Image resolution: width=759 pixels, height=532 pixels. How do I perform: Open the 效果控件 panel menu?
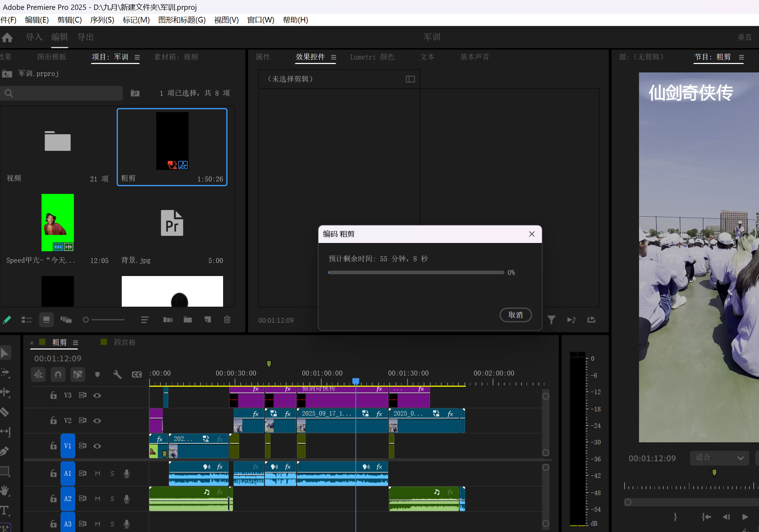pos(334,57)
